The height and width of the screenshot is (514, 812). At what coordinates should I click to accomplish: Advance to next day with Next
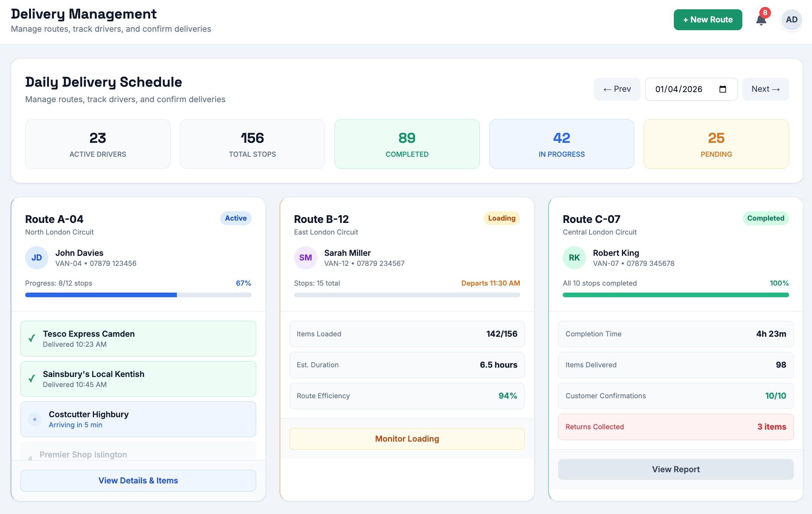click(765, 89)
